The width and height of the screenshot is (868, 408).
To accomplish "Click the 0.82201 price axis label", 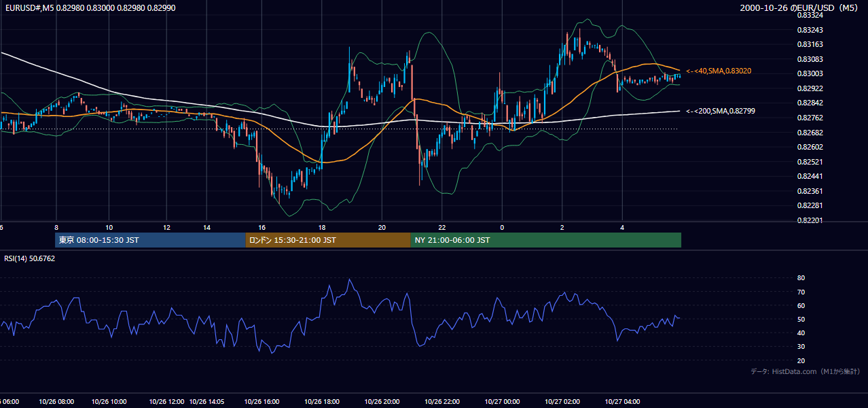I will coord(810,220).
